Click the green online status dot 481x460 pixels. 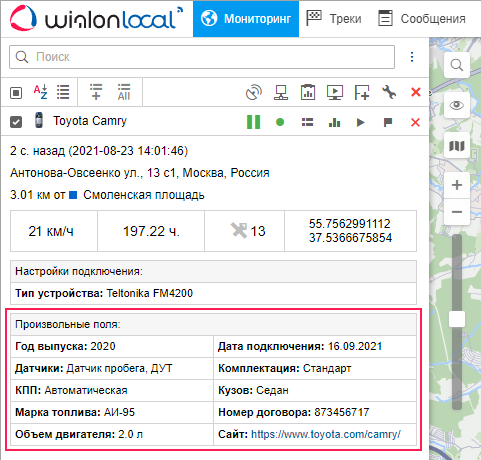[280, 122]
